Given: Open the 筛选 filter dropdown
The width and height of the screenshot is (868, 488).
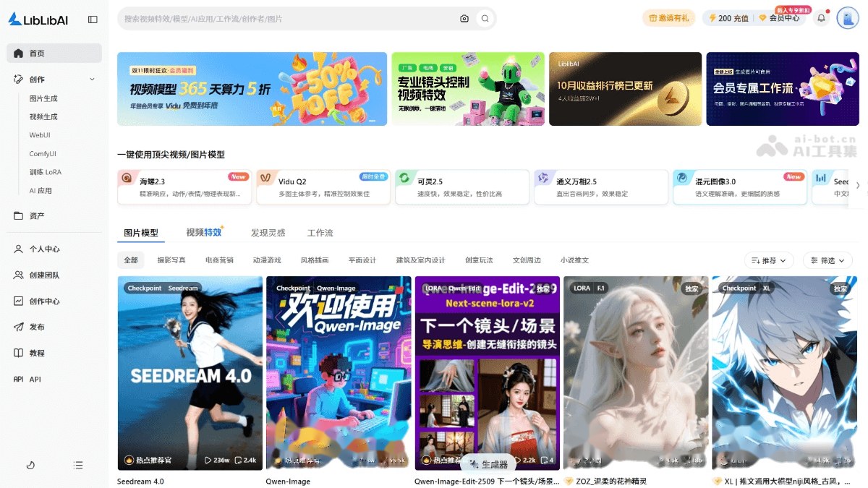Looking at the screenshot, I should 827,260.
